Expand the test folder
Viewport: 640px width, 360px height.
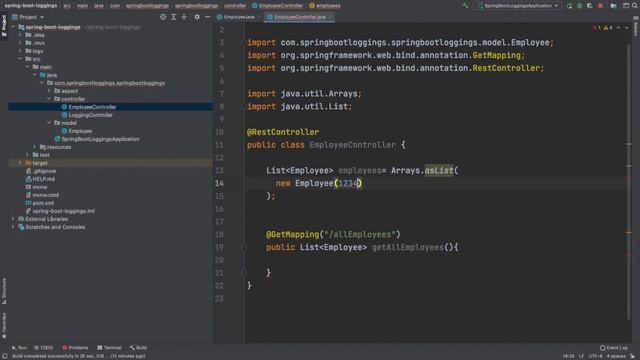(x=28, y=155)
